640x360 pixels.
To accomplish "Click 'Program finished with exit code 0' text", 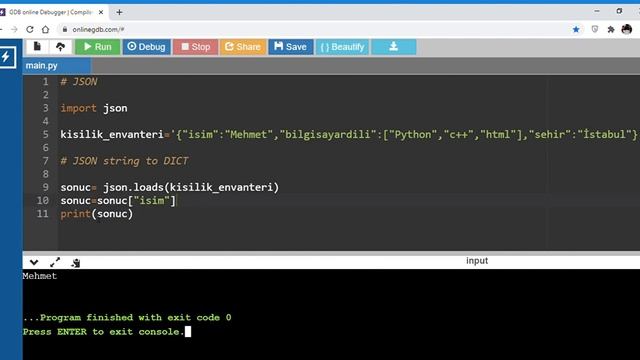I will click(136, 318).
